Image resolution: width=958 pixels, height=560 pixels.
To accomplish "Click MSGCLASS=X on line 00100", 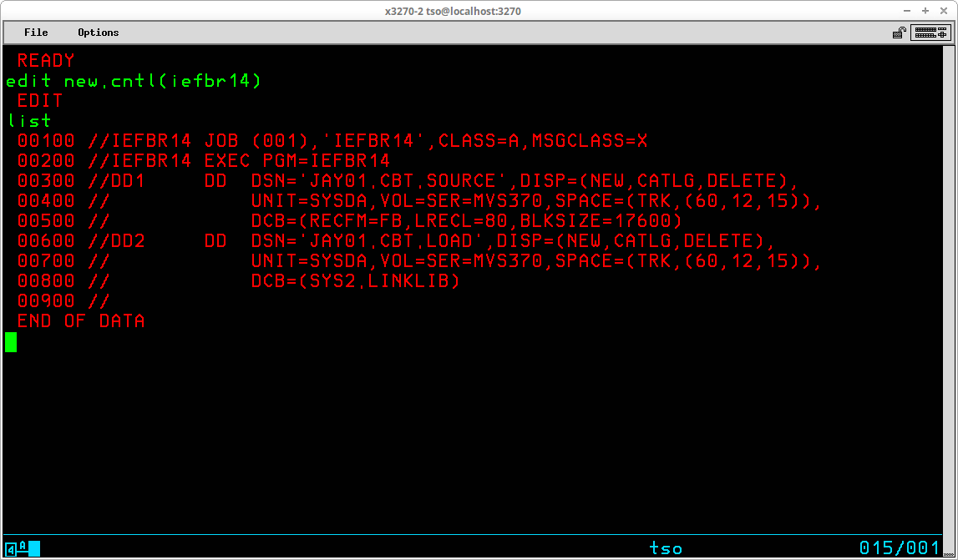I will pos(589,141).
